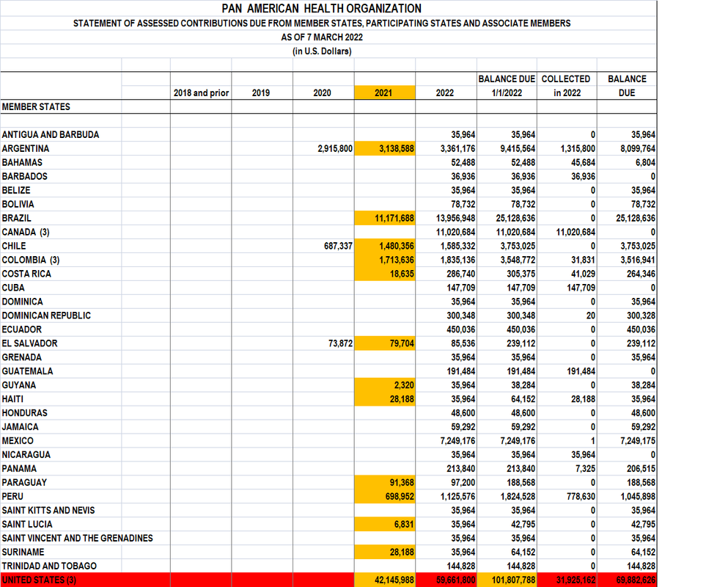Click the PARAGUAY row label

(24, 484)
